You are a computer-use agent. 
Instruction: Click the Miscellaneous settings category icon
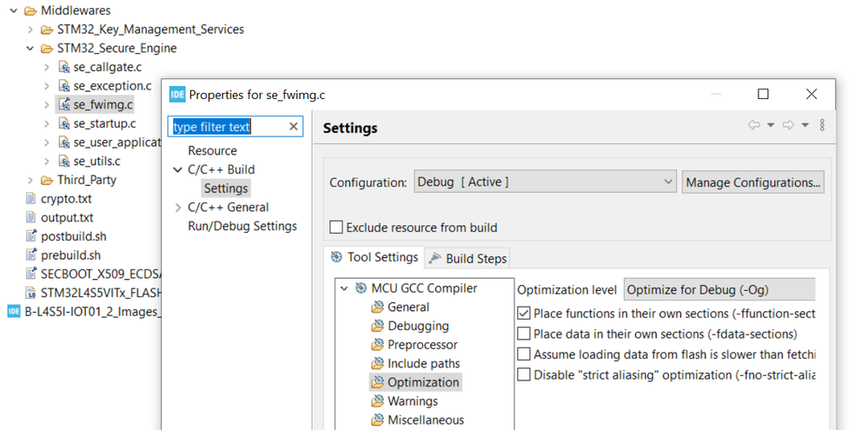[x=378, y=420]
